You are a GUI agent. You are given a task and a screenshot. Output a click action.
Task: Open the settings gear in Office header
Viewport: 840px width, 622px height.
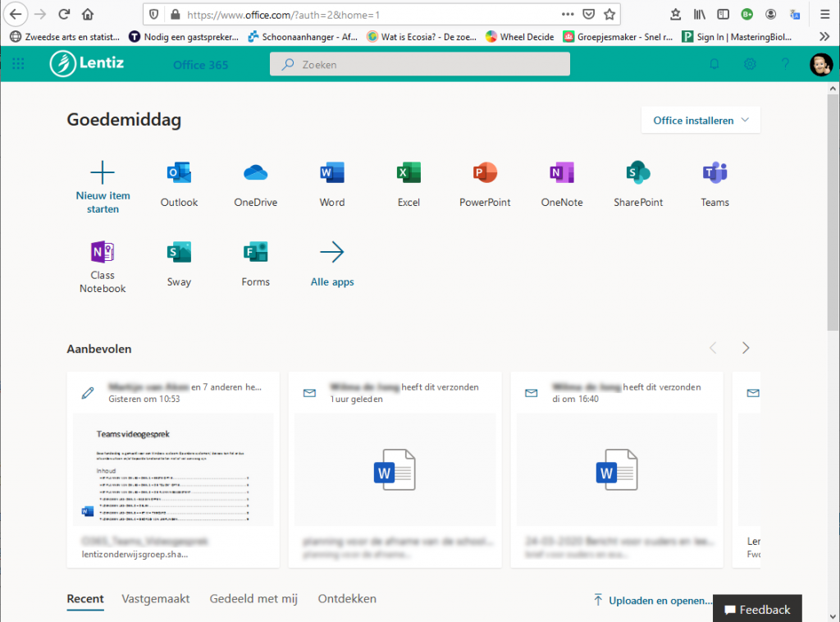[750, 64]
